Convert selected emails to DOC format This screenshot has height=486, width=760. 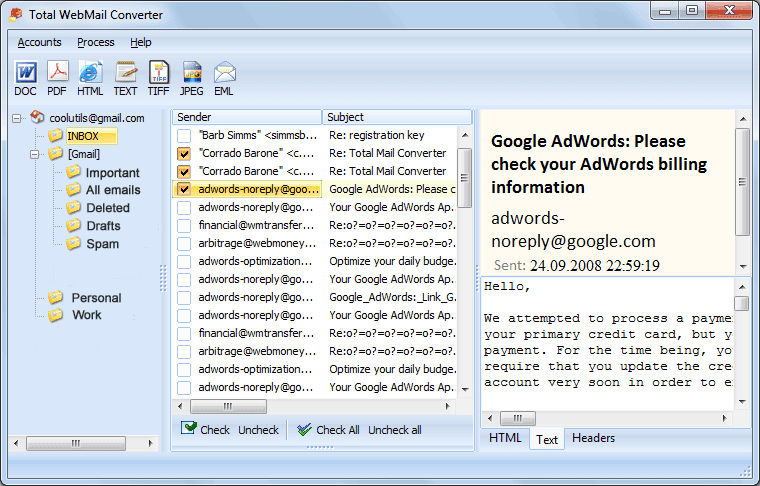pos(25,78)
